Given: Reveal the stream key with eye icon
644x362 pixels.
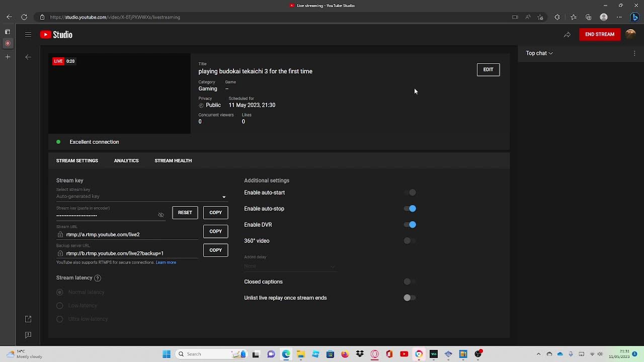Looking at the screenshot, I should tap(161, 215).
